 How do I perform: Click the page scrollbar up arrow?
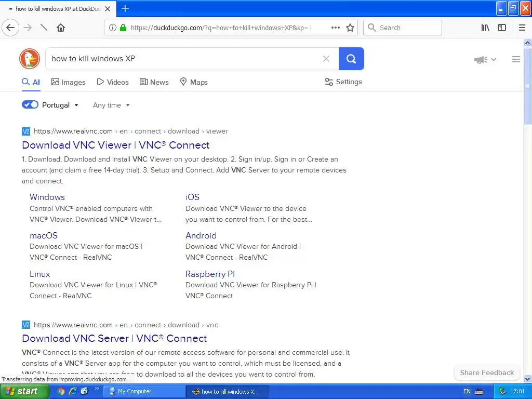pos(527,43)
